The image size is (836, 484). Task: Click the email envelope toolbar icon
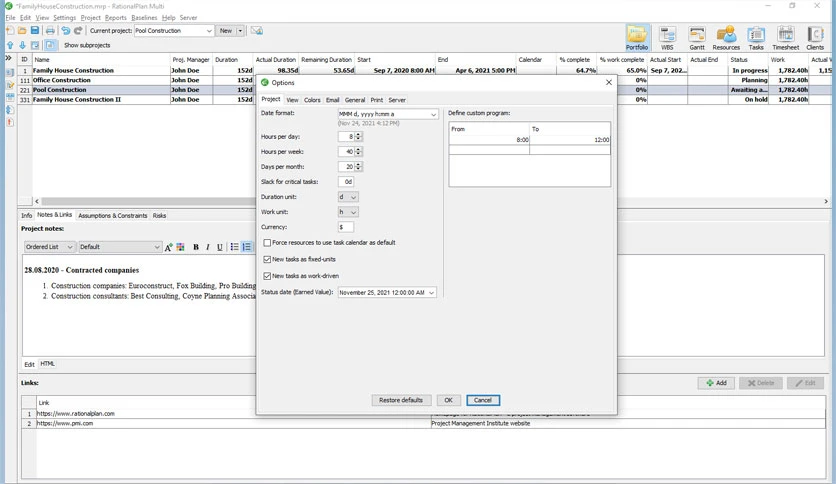tap(256, 31)
